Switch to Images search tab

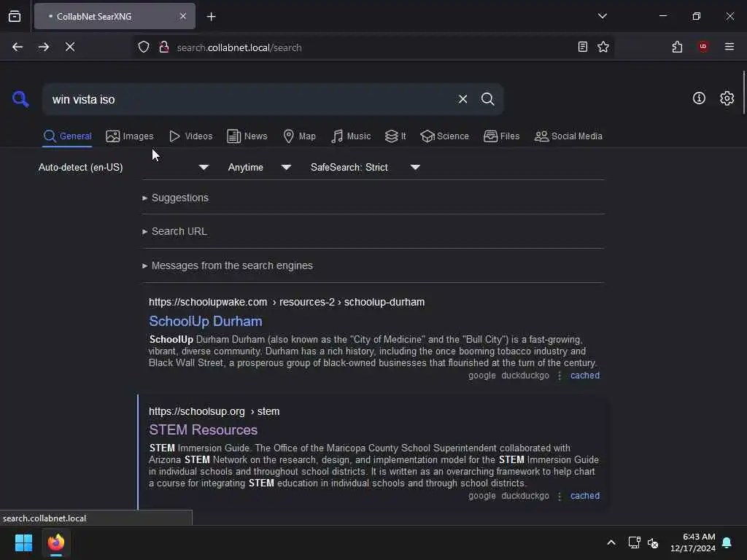tap(130, 136)
